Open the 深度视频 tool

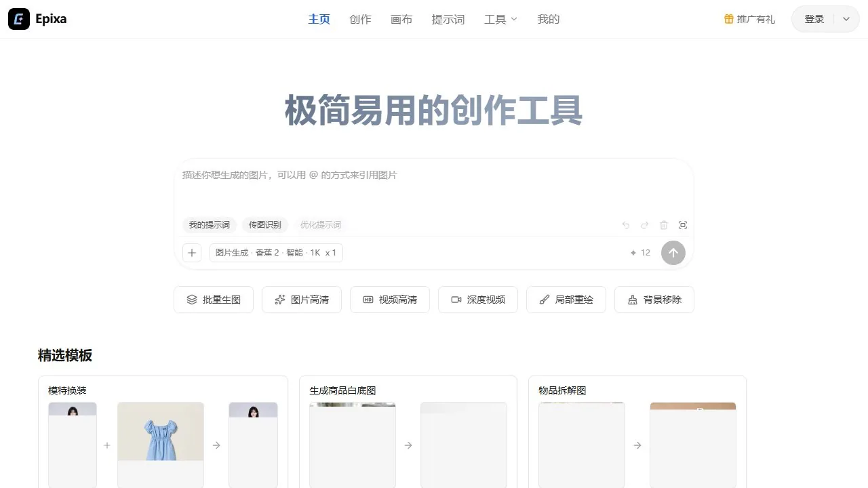pyautogui.click(x=478, y=300)
